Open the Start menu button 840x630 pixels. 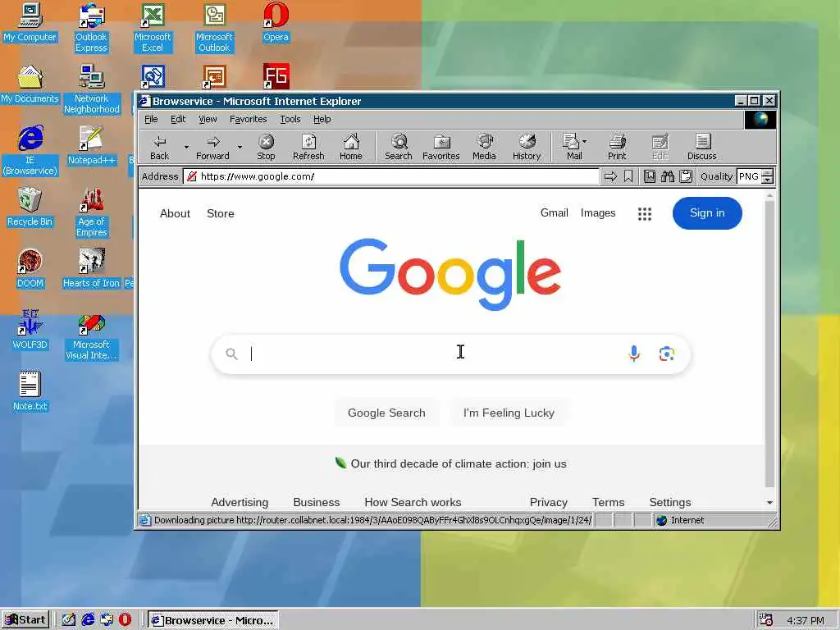coord(25,620)
